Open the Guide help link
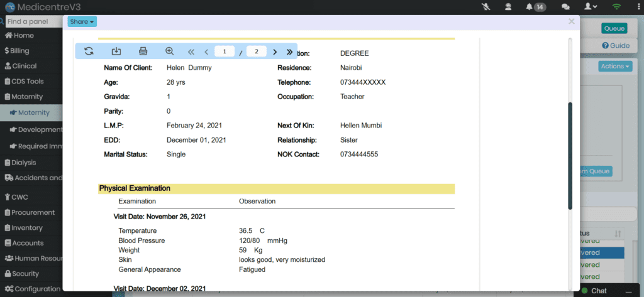644x297 pixels. (616, 46)
